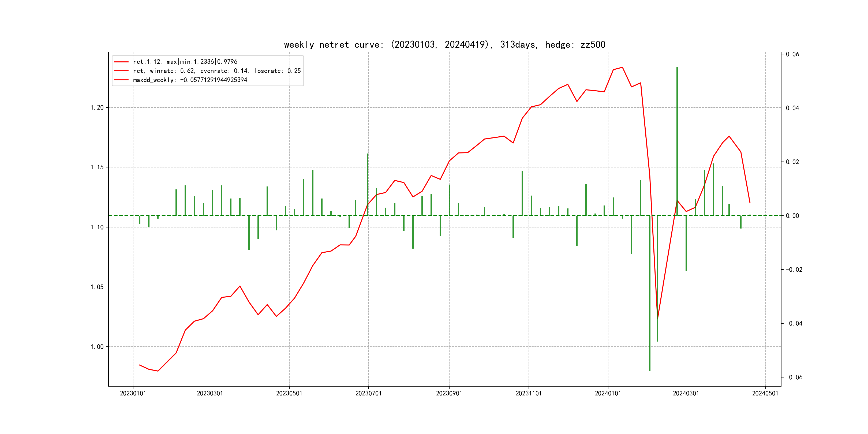The image size is (868, 434).
Task: Click the winrate 0.62 legend entry
Action: (217, 71)
